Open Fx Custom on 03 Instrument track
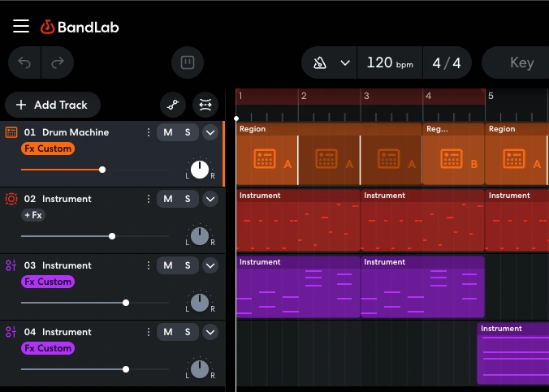Screen dimensions: 549x392 point(47,282)
